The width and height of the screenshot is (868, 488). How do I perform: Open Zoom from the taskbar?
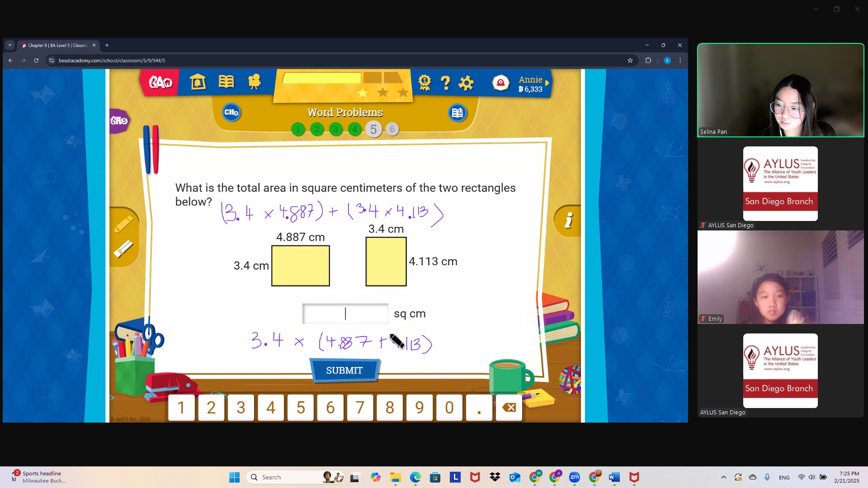574,477
